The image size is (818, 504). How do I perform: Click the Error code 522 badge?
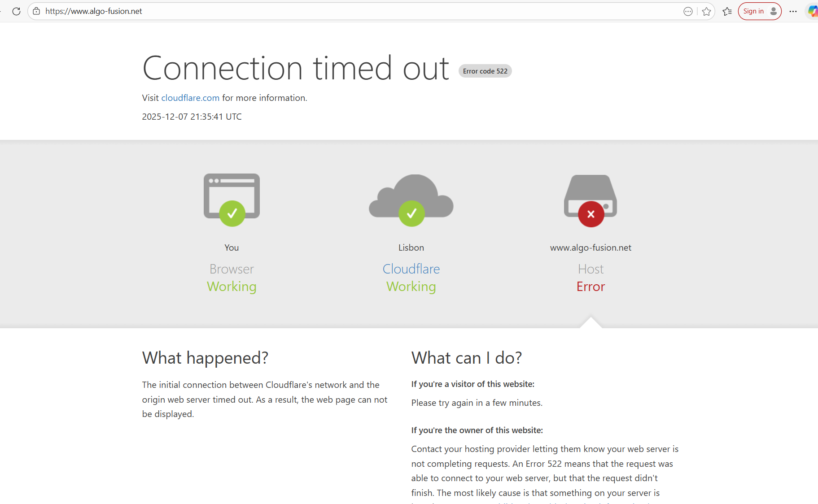click(x=485, y=71)
